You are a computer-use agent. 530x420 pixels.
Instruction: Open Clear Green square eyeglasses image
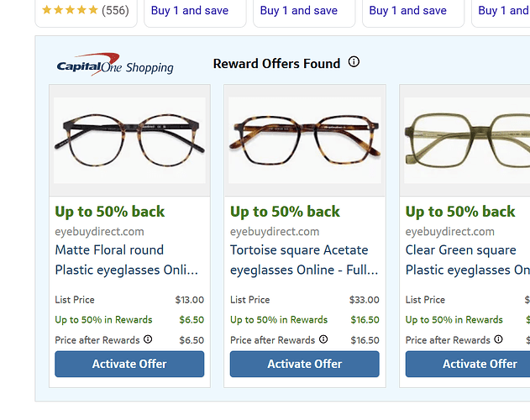(x=466, y=139)
